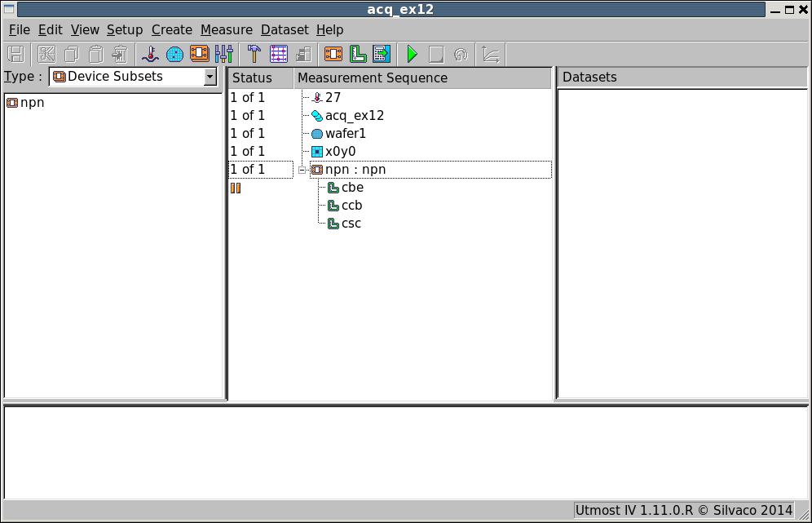Click the Datasets panel header

point(682,78)
